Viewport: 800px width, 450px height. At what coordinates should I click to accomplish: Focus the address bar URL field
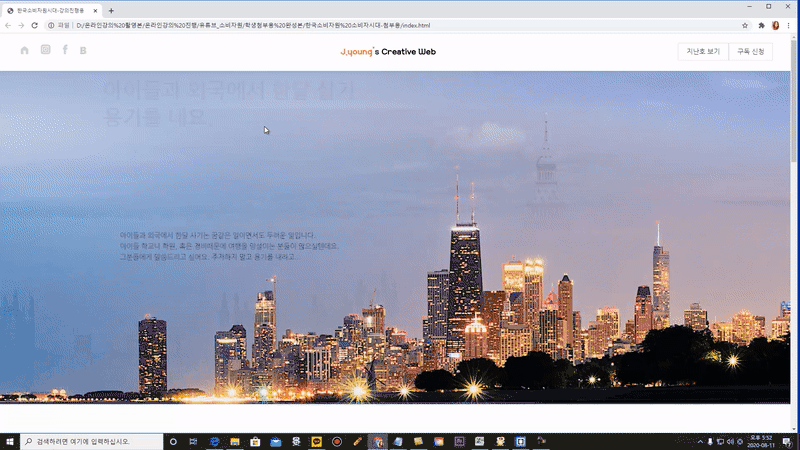point(398,25)
